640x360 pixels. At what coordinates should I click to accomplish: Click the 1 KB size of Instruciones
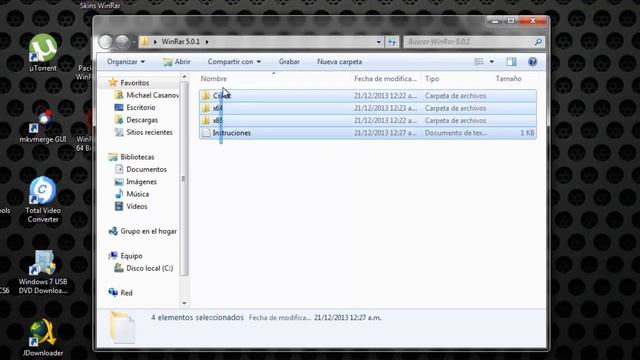[x=527, y=133]
